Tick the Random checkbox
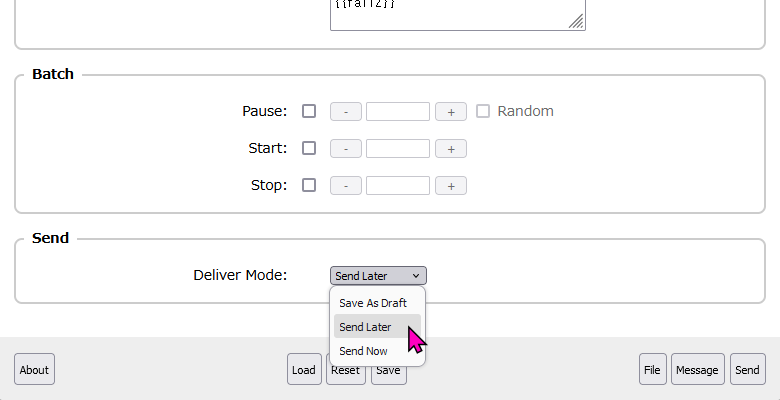This screenshot has height=400, width=780. (483, 111)
